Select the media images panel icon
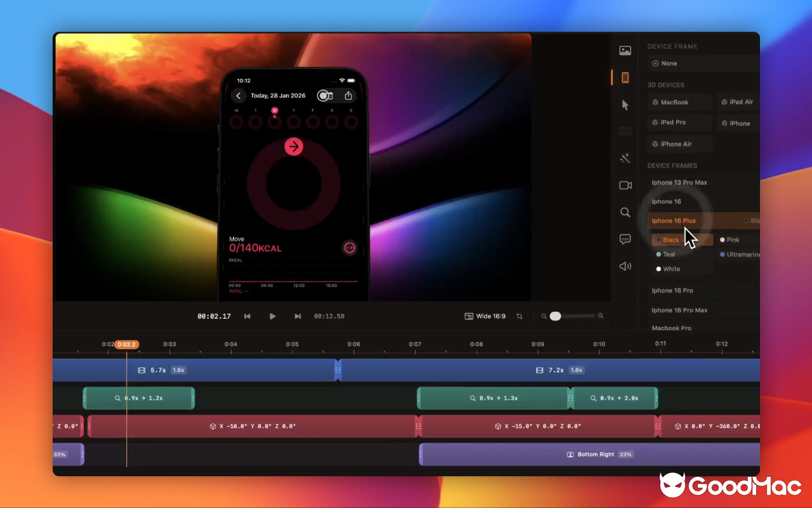The width and height of the screenshot is (812, 508). pos(625,50)
